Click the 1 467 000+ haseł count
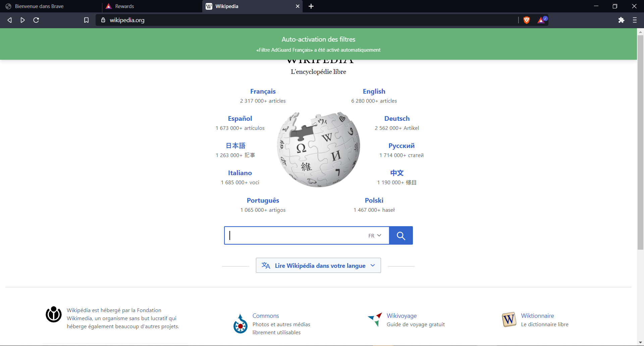 tap(374, 210)
